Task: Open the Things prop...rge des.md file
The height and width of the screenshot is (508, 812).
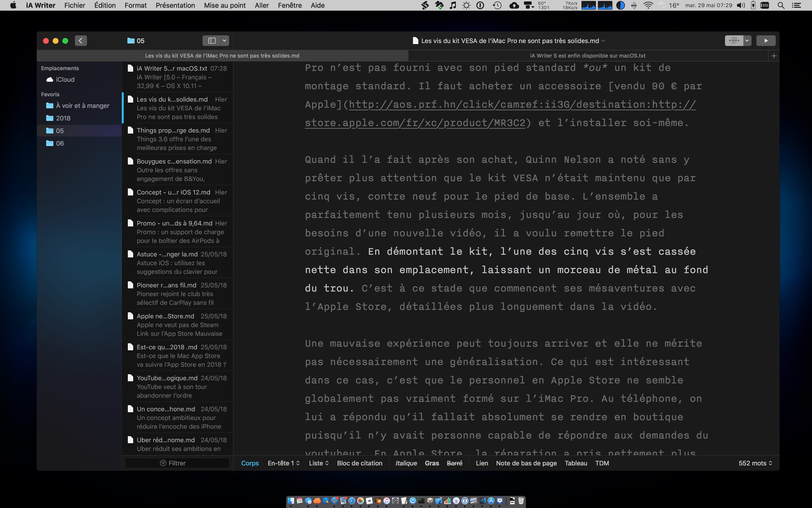Action: tap(178, 139)
